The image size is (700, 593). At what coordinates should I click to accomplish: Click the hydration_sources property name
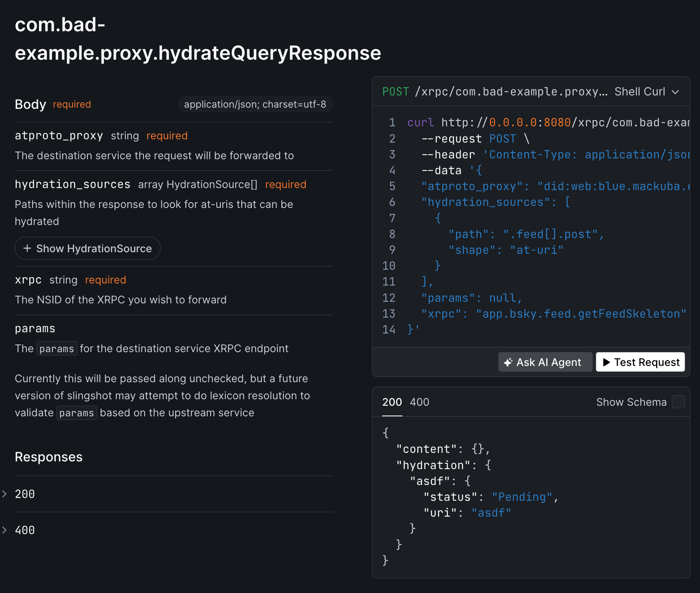72,184
